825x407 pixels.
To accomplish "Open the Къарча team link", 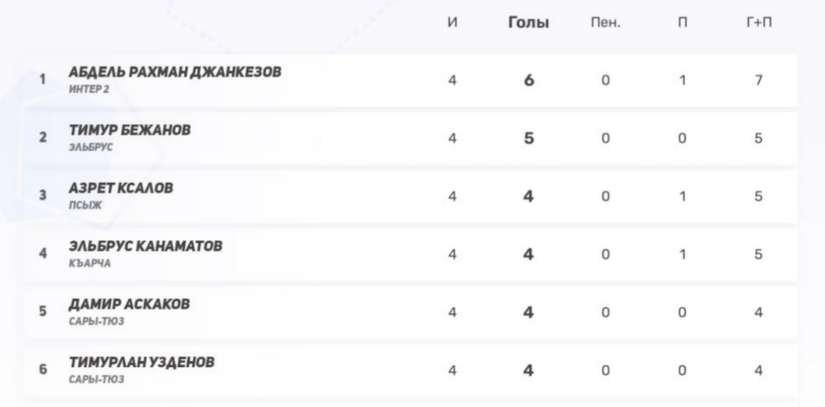I will click(89, 264).
